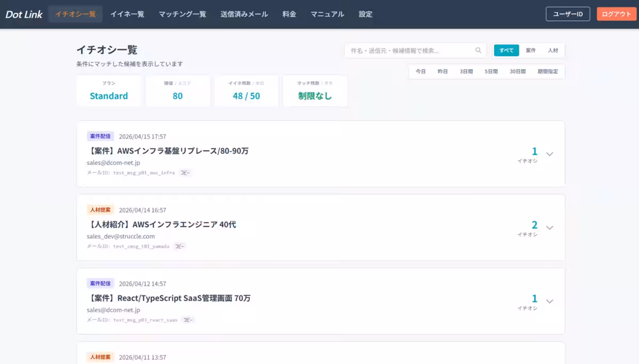Image resolution: width=639 pixels, height=364 pixels.
Task: Click the Standard plan card
Action: (x=109, y=91)
